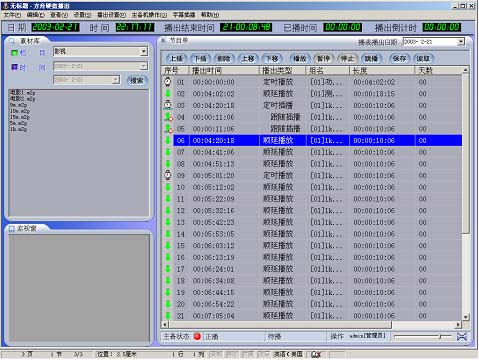Open the 查看 menu
The height and width of the screenshot is (360, 479).
[x=59, y=15]
